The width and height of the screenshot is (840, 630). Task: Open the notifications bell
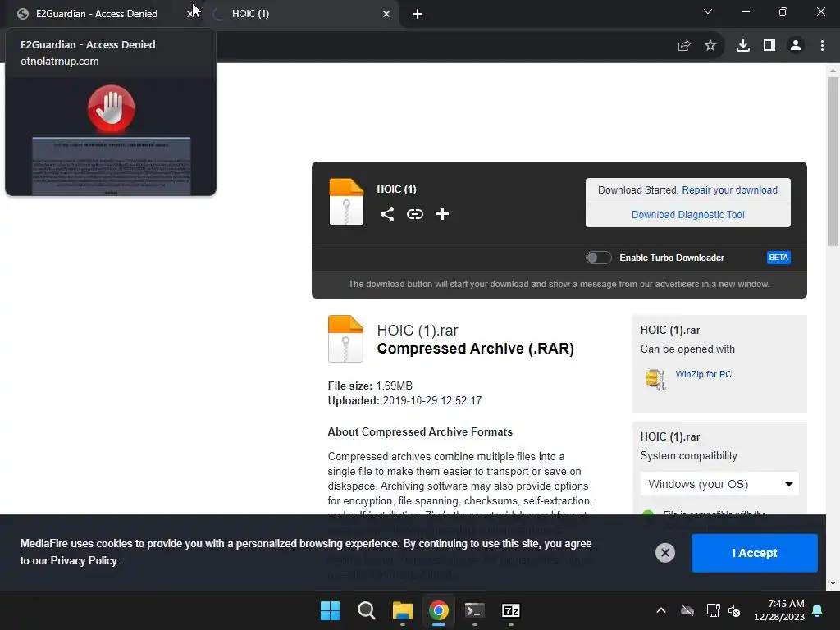coord(818,610)
